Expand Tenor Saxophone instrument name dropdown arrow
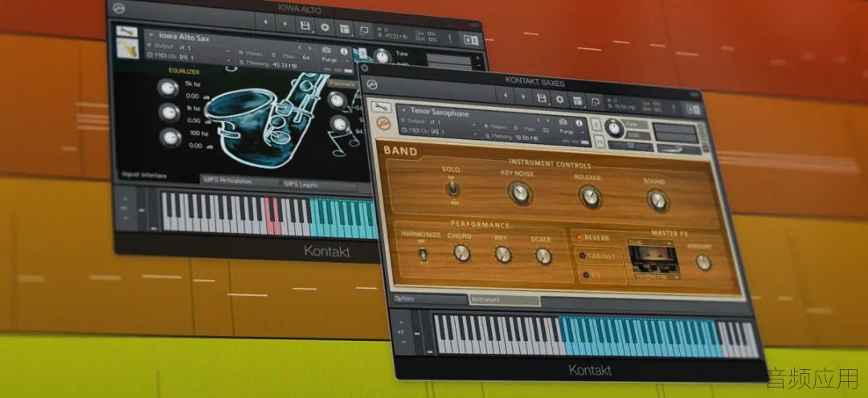This screenshot has height=398, width=868. [403, 110]
